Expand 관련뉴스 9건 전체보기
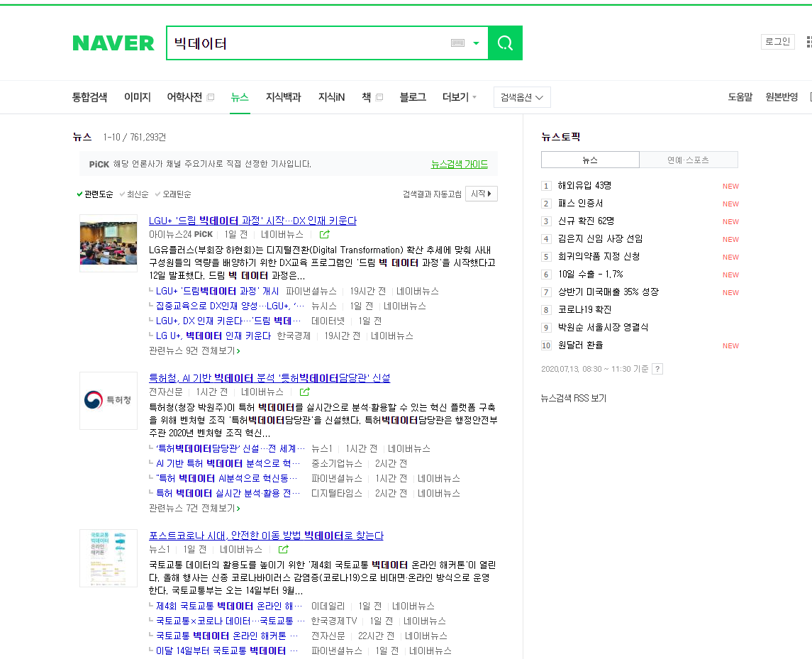 click(x=195, y=350)
